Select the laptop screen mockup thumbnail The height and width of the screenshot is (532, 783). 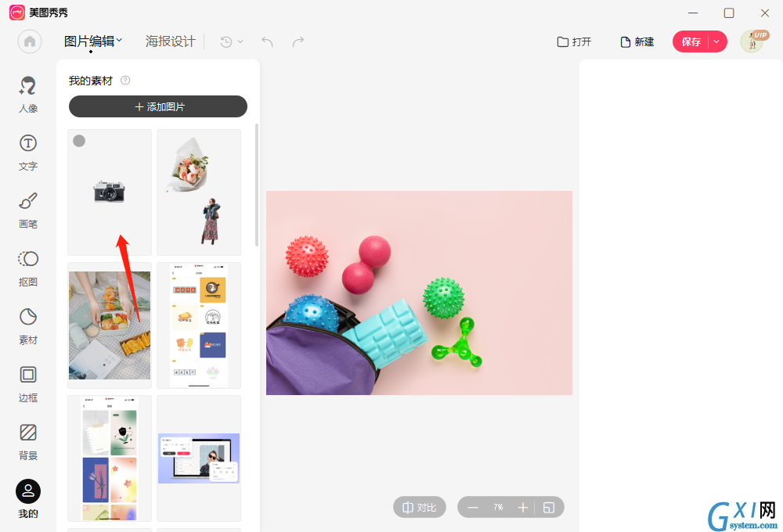tap(199, 458)
